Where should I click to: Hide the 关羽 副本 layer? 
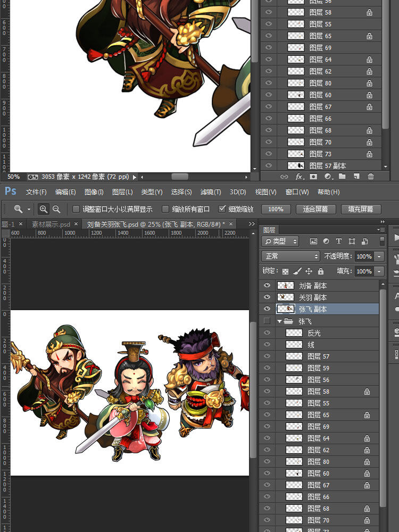267,297
